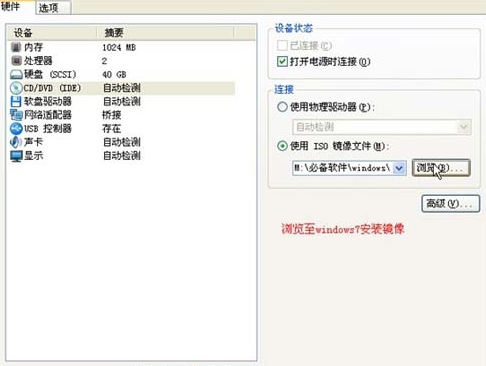
Task: Toggle the 已连接 (C) checkbox
Action: pyautogui.click(x=282, y=45)
